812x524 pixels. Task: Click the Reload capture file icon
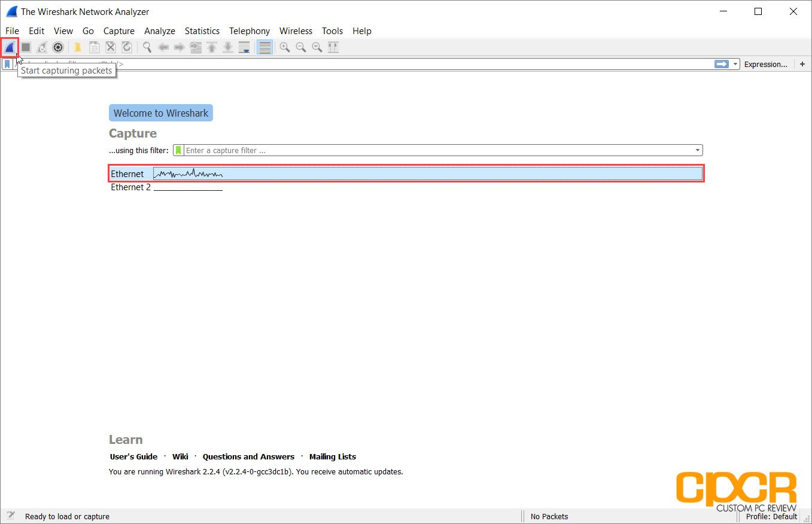point(126,47)
